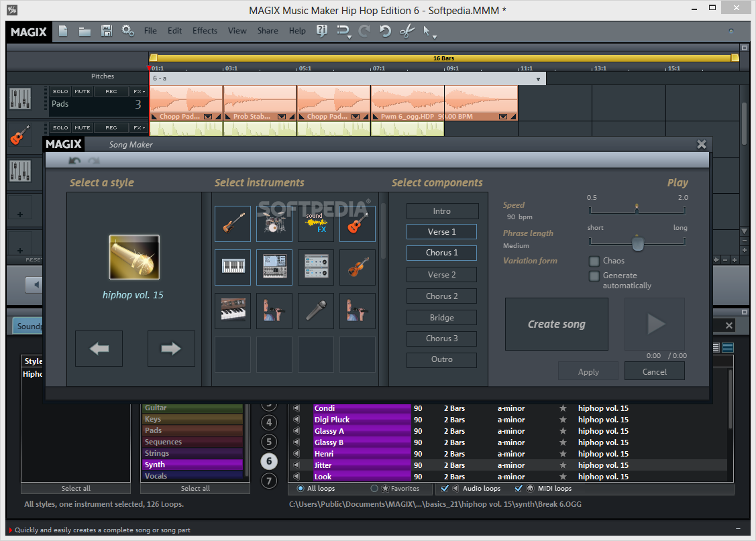Click the undo arrow icon in main toolbar
The height and width of the screenshot is (541, 756).
tap(385, 32)
